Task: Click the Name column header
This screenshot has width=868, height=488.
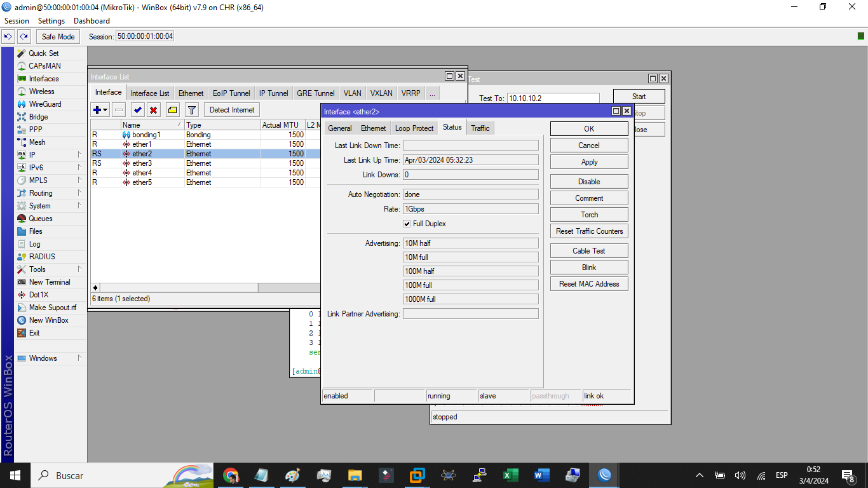Action: (x=153, y=125)
